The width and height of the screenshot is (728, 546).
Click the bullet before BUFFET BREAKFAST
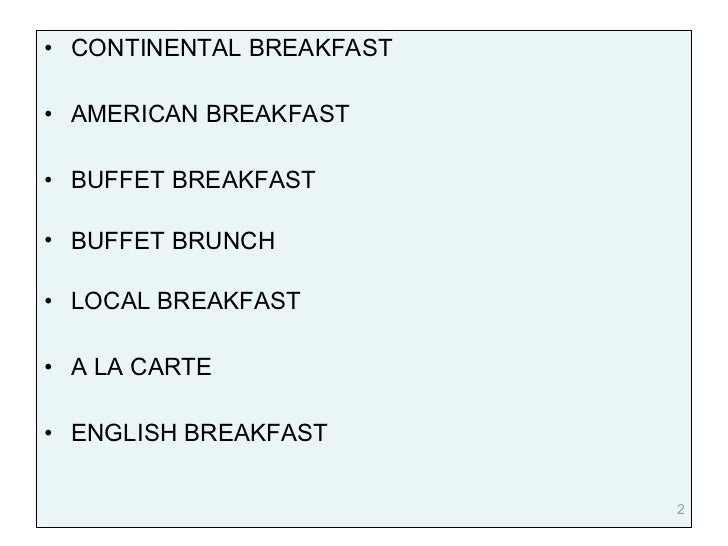[x=48, y=181]
